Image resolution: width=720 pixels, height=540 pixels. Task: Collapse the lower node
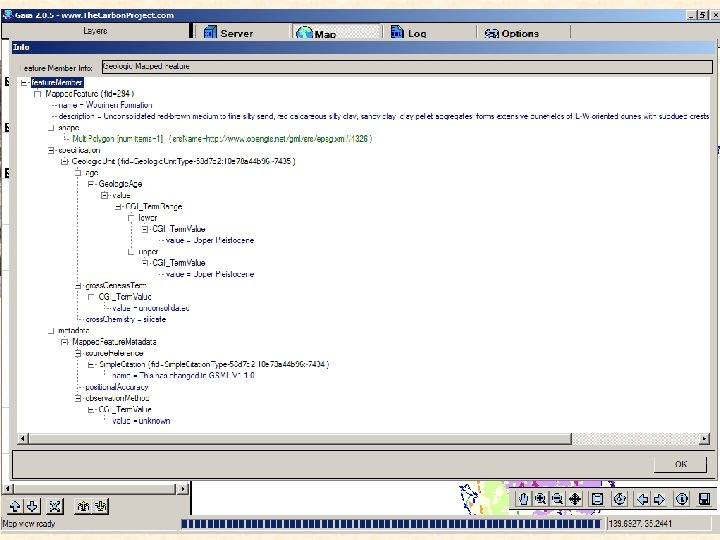click(x=131, y=218)
